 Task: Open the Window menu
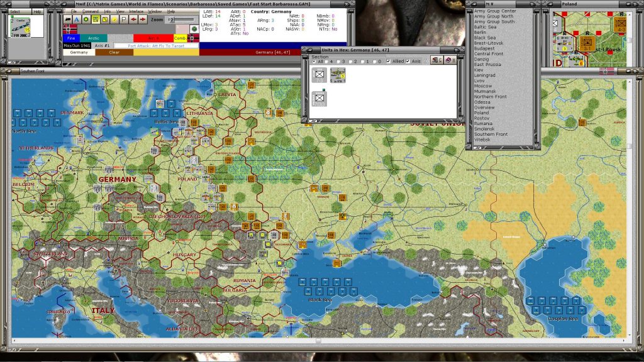(155, 11)
